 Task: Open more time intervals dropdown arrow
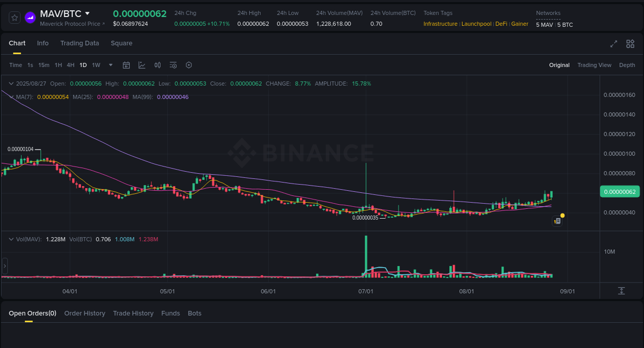[x=111, y=65]
